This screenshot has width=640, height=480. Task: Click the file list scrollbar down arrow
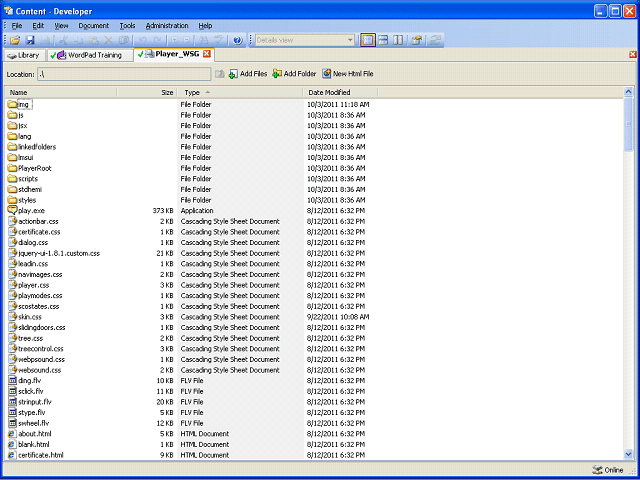click(629, 454)
